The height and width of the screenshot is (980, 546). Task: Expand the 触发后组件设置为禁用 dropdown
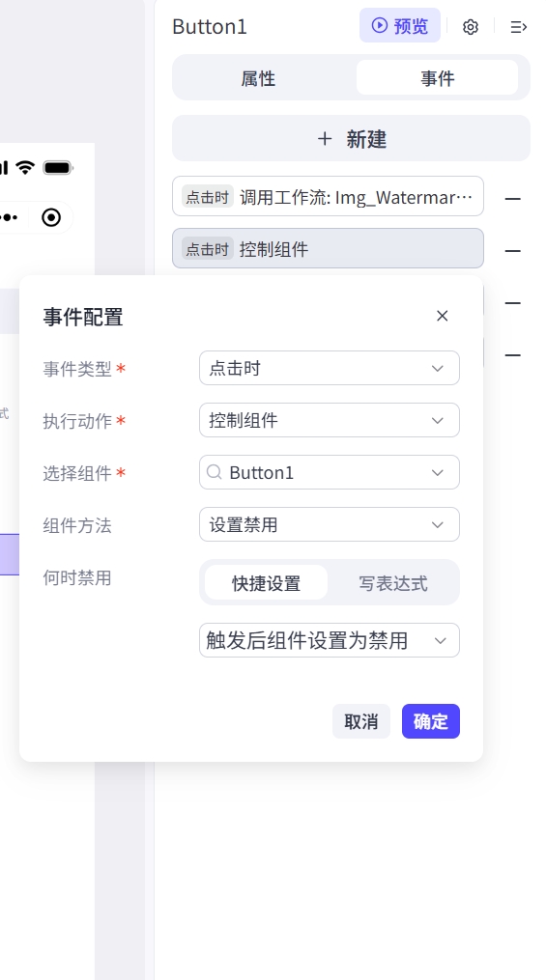point(330,640)
